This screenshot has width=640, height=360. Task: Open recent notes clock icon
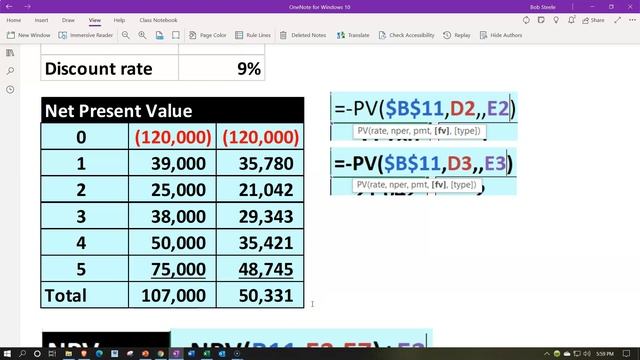tap(10, 89)
